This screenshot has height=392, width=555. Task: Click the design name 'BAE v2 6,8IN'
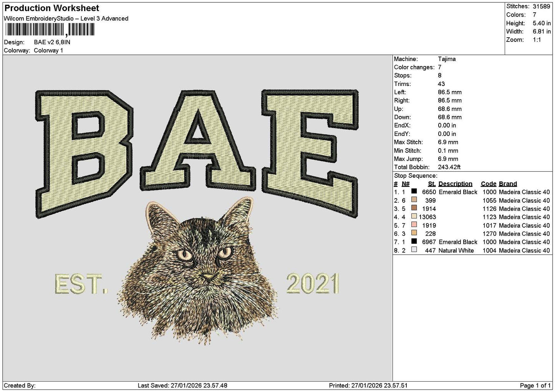pyautogui.click(x=52, y=42)
